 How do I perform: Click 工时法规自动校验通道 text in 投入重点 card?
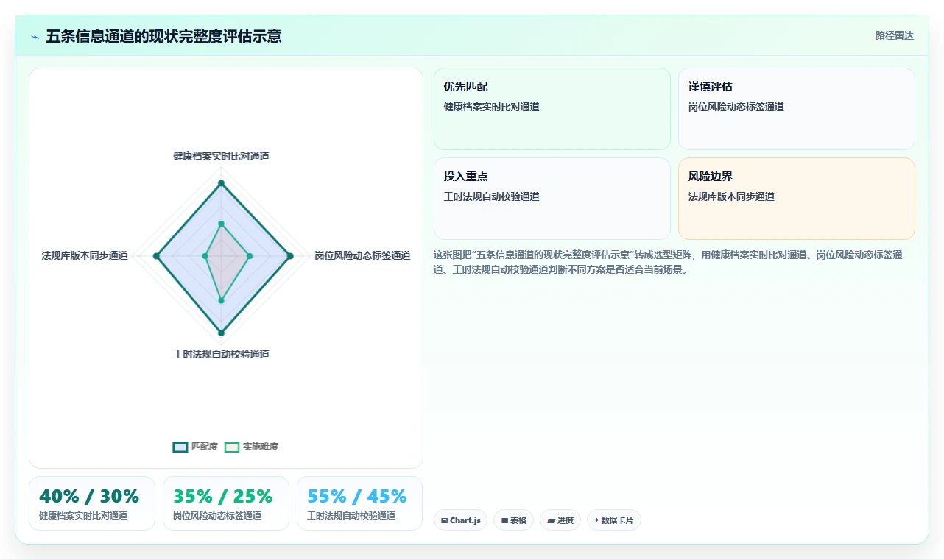[x=491, y=196]
